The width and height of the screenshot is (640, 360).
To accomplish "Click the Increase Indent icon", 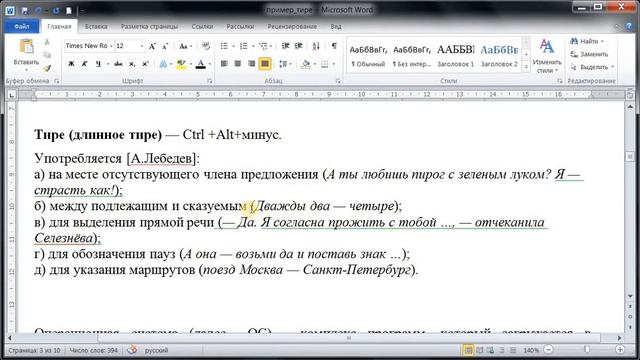I will coord(299,46).
